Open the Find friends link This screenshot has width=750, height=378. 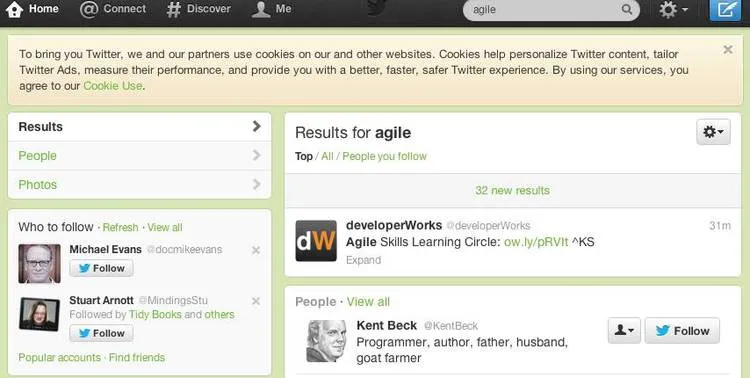point(137,357)
